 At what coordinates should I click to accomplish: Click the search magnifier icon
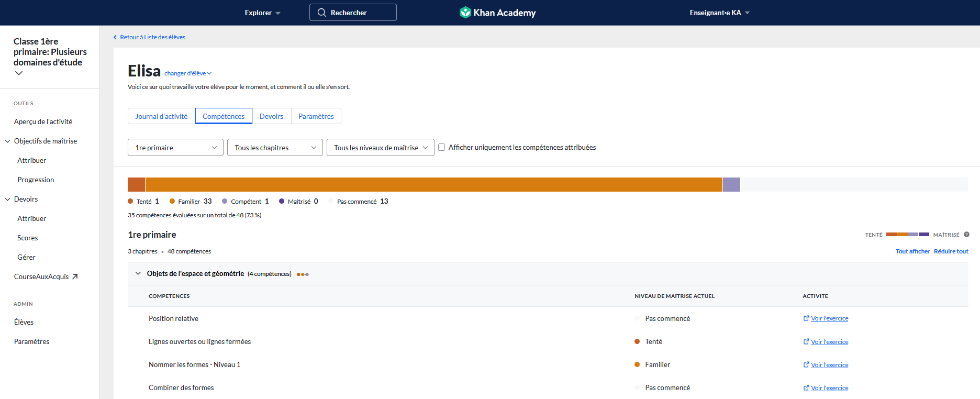coord(322,13)
